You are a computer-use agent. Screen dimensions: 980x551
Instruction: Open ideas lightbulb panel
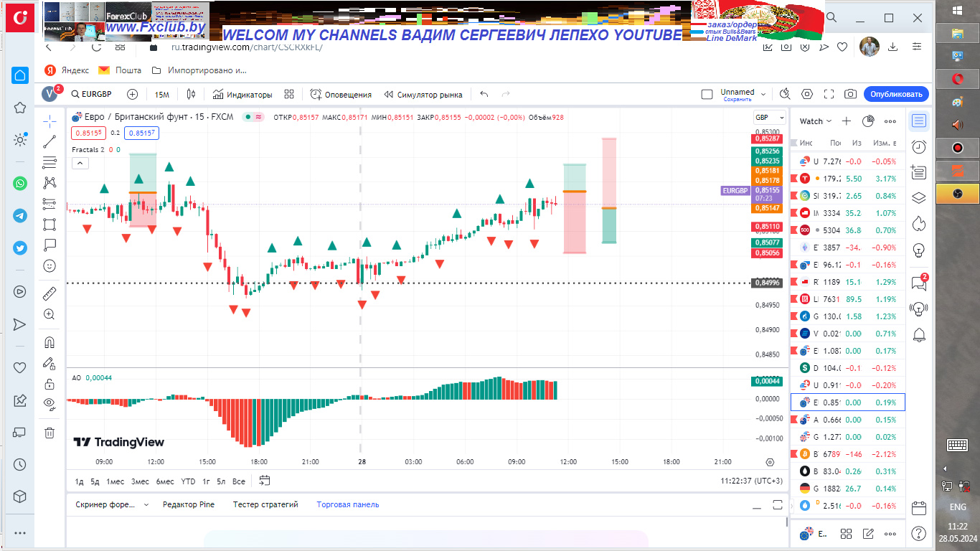(x=919, y=250)
